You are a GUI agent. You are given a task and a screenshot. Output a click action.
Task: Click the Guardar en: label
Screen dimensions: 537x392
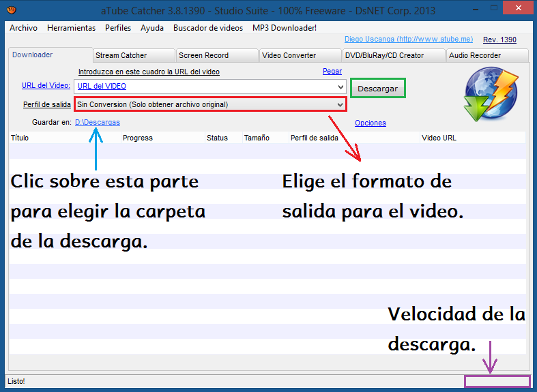coord(52,123)
